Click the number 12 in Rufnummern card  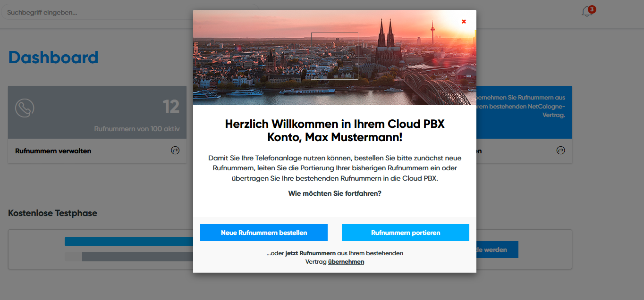point(171,107)
